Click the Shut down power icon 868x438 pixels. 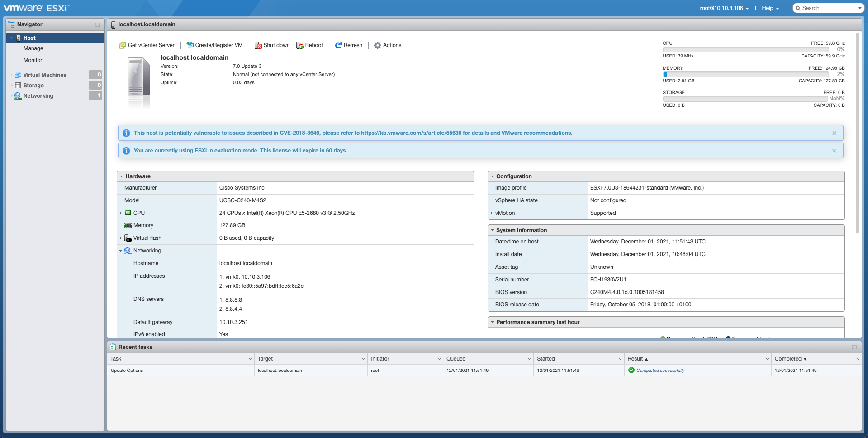pos(258,45)
